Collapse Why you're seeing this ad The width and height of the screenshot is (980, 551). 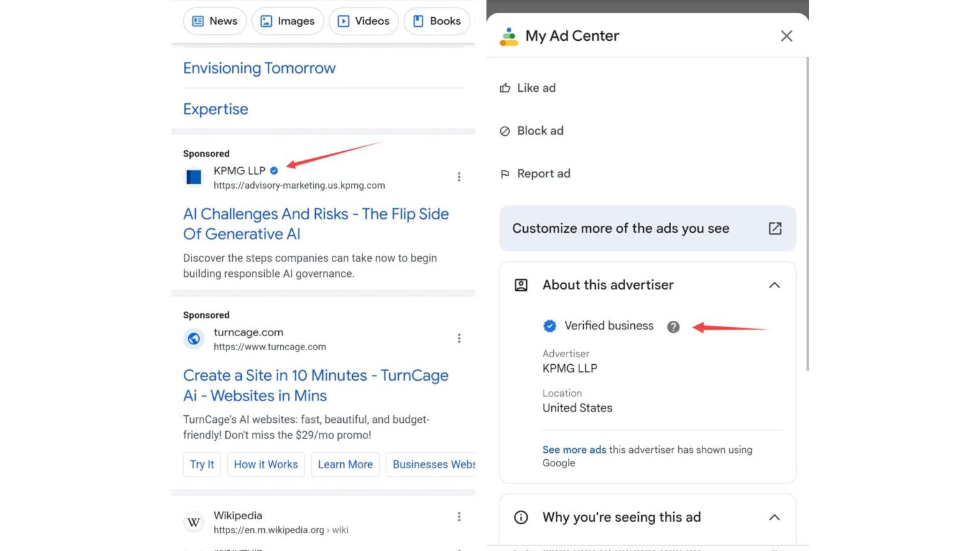click(x=774, y=517)
